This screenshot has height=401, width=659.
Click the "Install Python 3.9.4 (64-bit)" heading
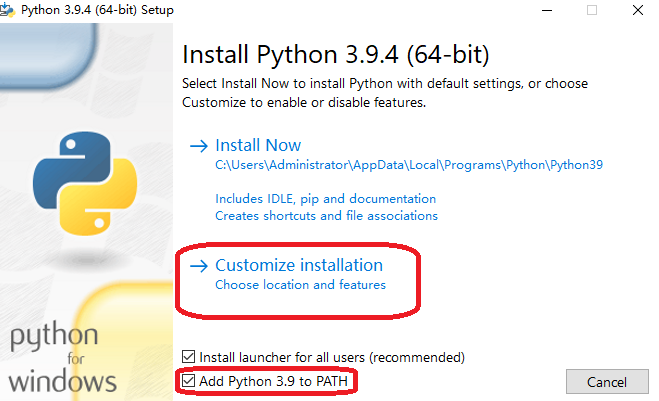[x=336, y=53]
